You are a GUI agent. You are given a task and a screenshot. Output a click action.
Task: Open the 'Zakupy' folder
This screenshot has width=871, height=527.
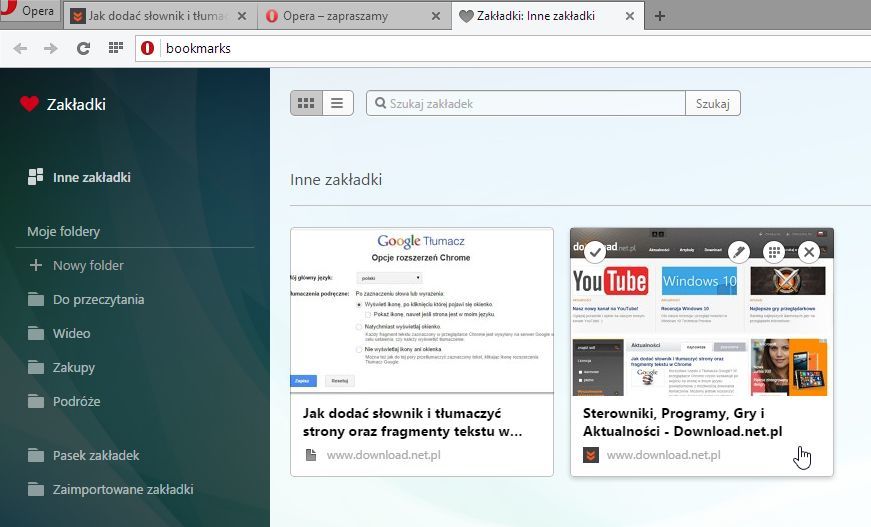pyautogui.click(x=74, y=368)
